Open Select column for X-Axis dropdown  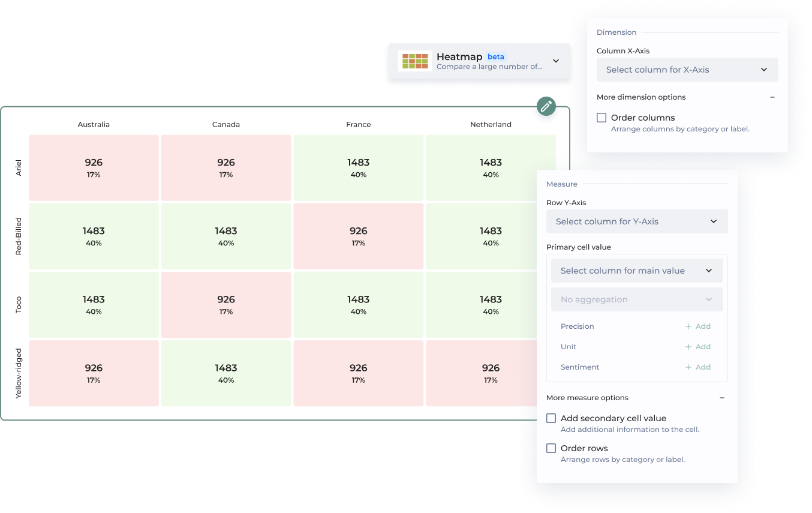tap(687, 70)
